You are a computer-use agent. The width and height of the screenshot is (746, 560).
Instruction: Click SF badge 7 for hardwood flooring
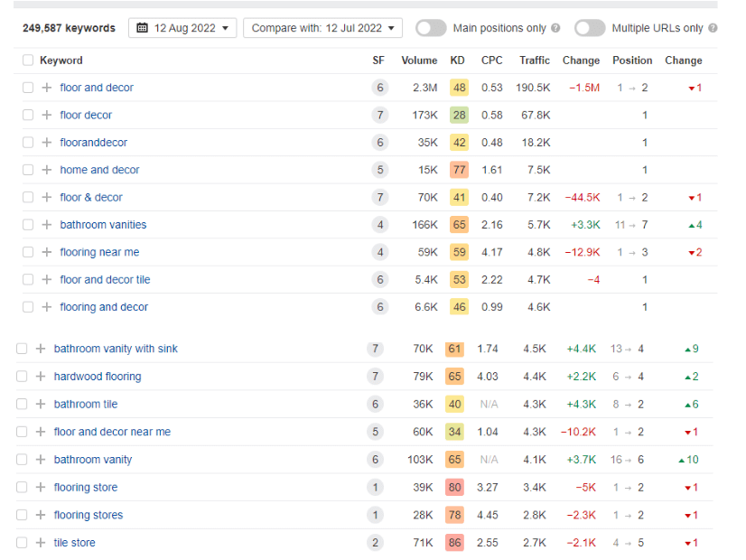coord(376,377)
